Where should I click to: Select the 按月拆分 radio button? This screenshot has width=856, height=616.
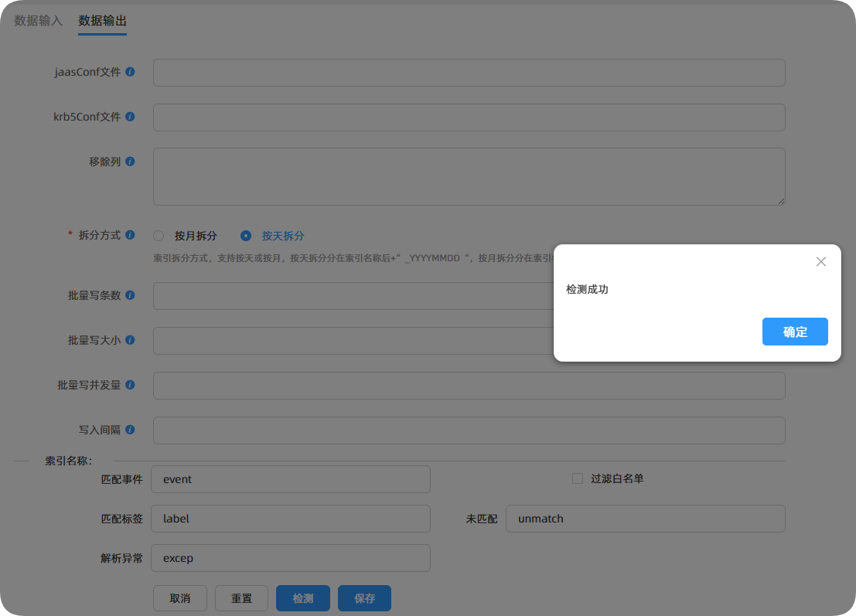(159, 236)
